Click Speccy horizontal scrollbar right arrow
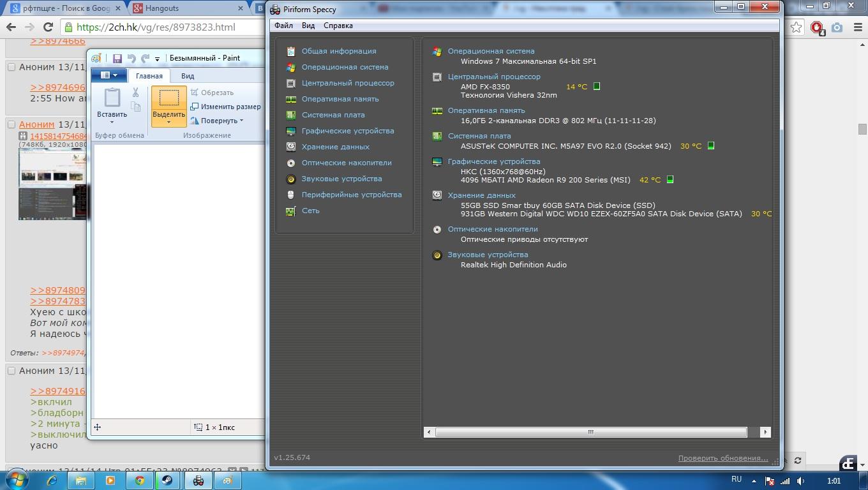This screenshot has width=868, height=490. pos(765,432)
